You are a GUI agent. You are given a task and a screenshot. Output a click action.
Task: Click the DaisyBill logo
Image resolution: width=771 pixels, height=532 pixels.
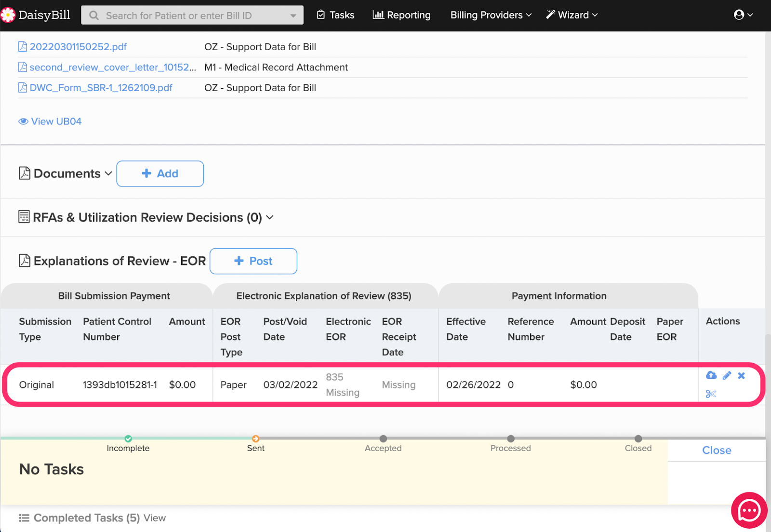click(x=36, y=15)
